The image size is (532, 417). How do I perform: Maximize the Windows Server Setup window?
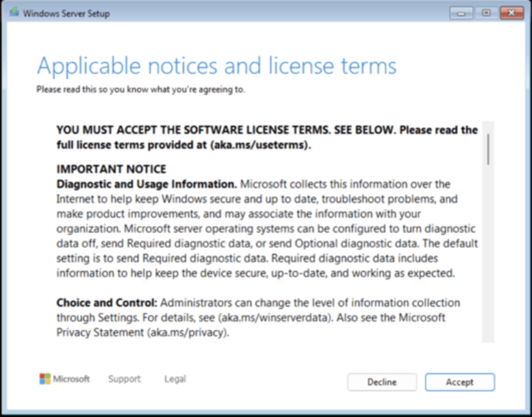pyautogui.click(x=486, y=13)
